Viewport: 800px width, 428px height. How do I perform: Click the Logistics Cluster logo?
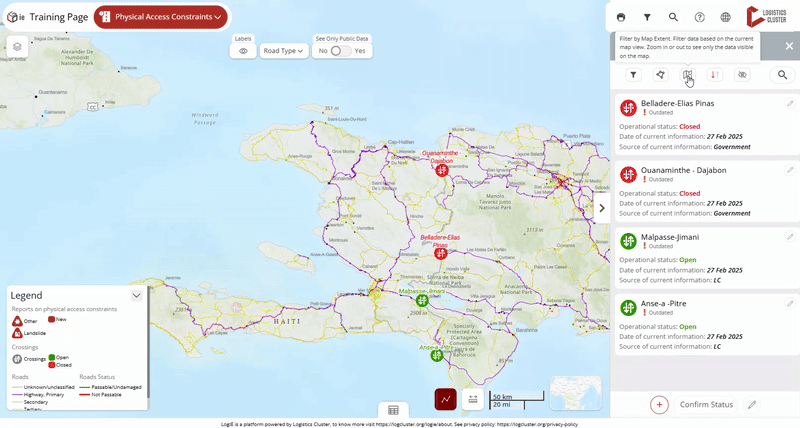click(x=766, y=17)
